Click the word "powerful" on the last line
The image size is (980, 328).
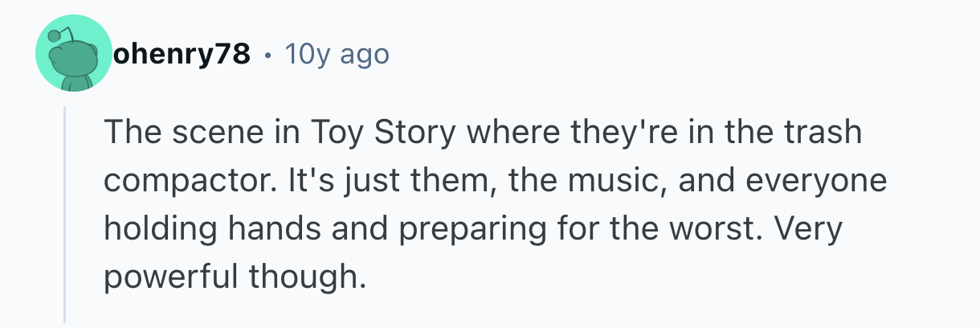tap(173, 277)
